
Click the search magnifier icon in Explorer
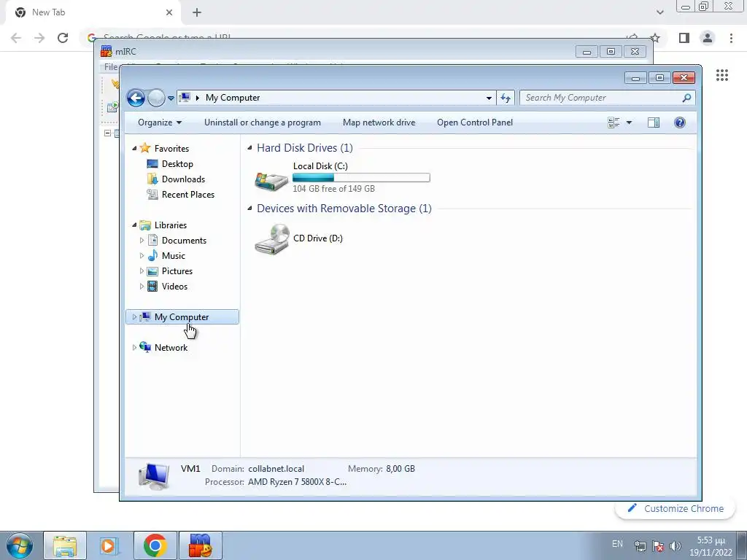tap(686, 98)
